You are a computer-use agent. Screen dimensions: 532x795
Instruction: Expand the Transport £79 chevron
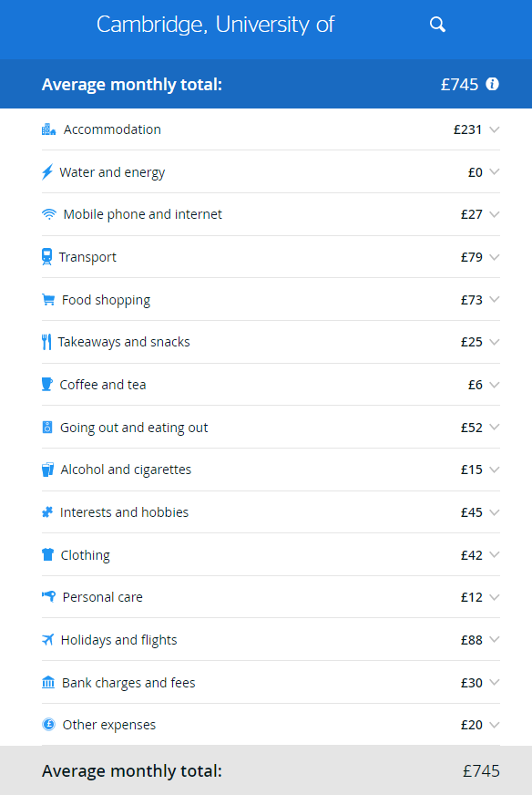point(495,257)
